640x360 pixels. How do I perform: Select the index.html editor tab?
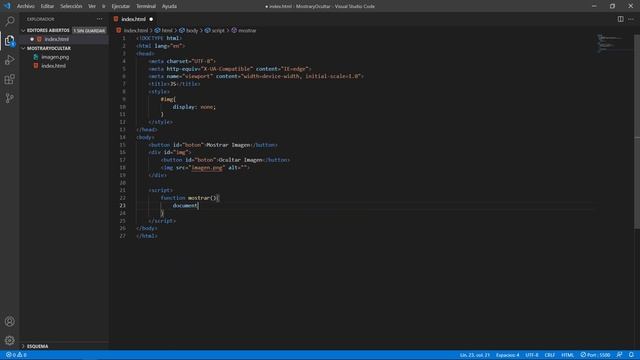point(133,19)
